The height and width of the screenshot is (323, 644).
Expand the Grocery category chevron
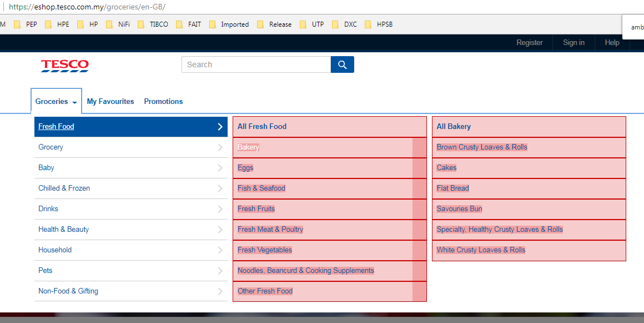tap(220, 147)
